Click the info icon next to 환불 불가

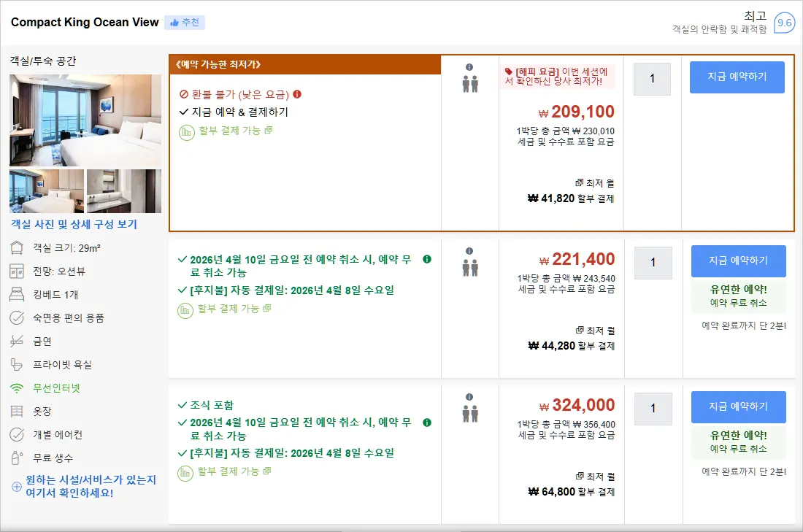297,94
